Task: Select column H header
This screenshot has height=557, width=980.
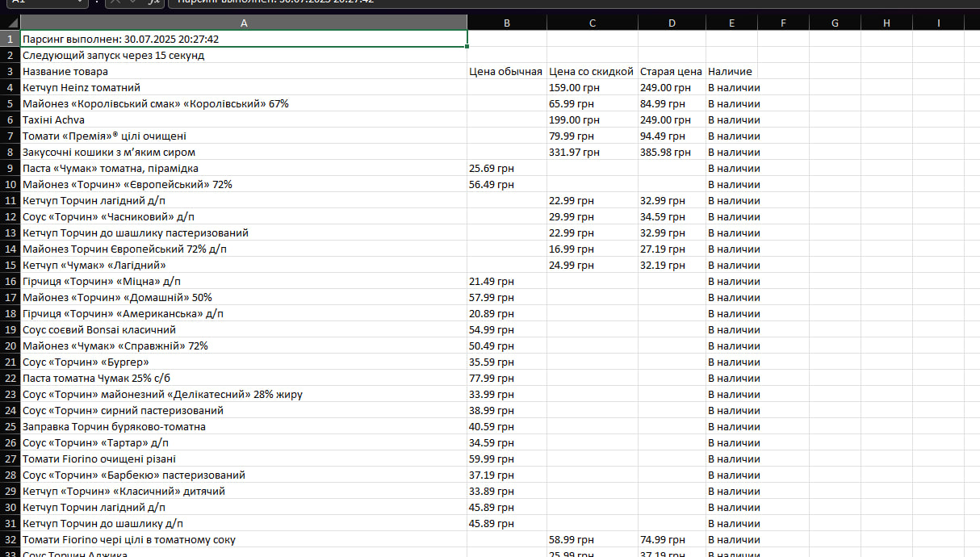Action: click(x=886, y=23)
